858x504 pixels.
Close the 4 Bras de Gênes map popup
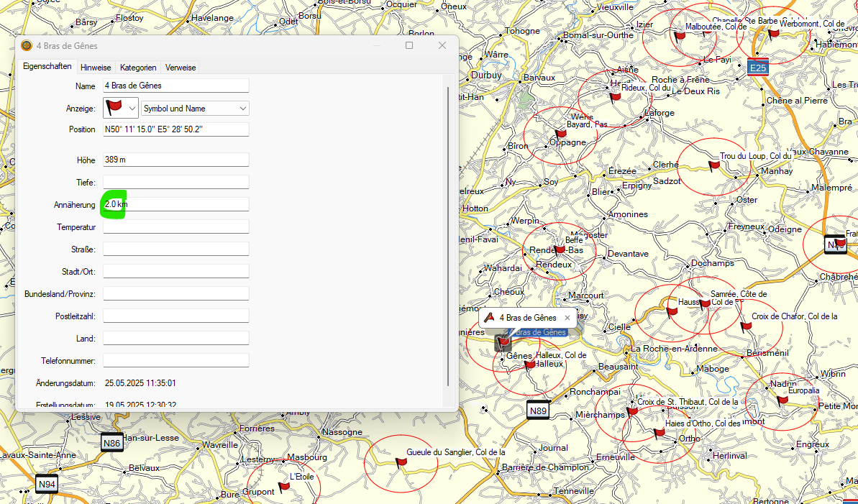point(567,317)
